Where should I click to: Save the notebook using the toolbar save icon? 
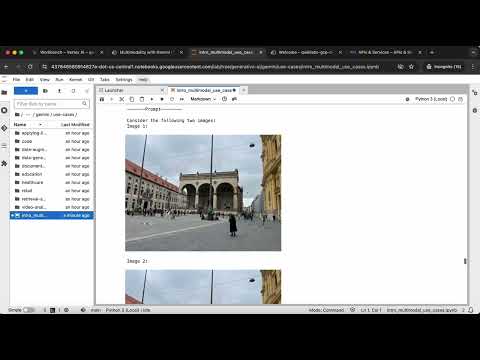102,99
